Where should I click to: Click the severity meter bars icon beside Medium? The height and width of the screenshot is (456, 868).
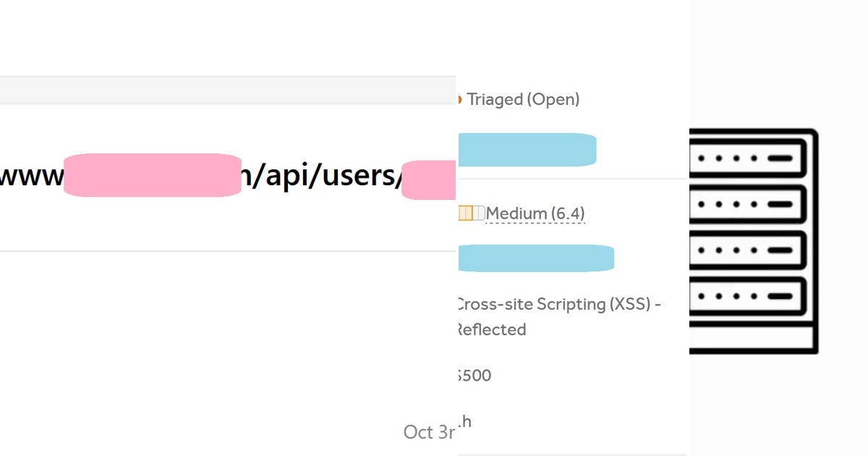point(470,213)
